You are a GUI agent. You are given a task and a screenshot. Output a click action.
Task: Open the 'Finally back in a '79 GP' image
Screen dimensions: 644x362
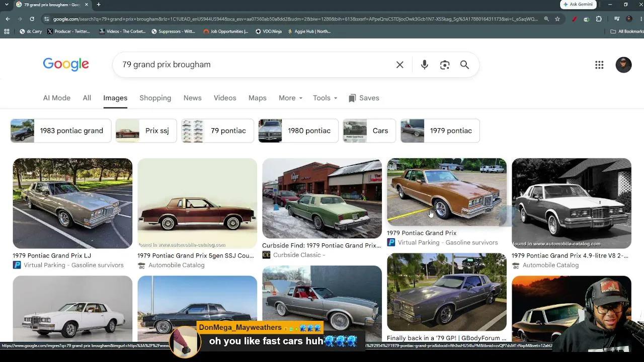point(447,292)
